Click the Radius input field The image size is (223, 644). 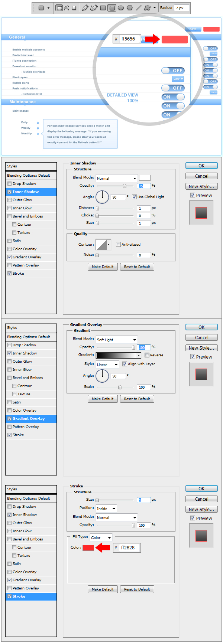(182, 8)
